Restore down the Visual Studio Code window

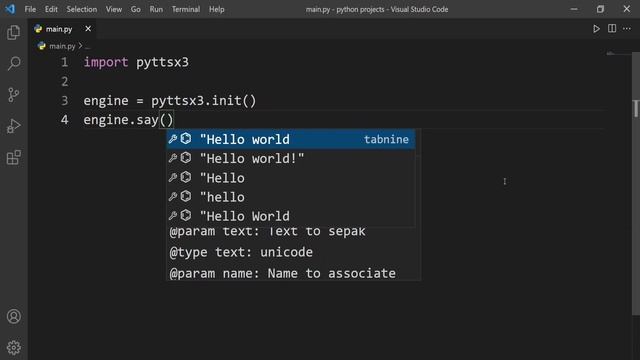pyautogui.click(x=600, y=9)
